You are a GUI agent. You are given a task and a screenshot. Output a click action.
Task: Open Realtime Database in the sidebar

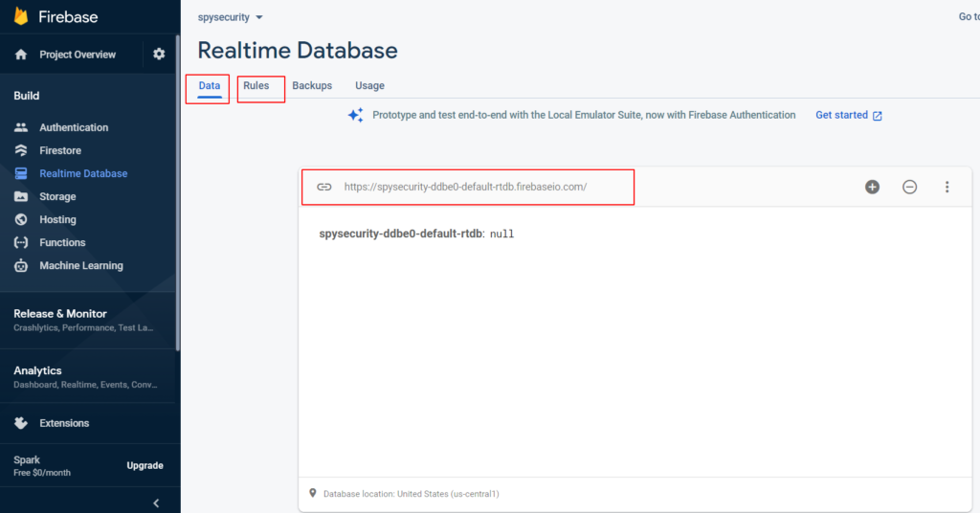(83, 173)
